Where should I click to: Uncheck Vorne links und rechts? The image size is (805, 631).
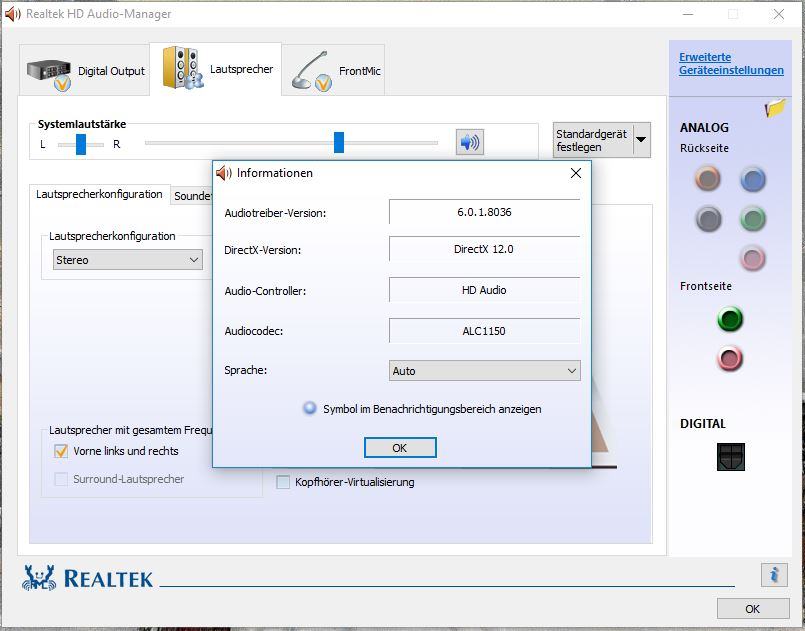(x=61, y=451)
